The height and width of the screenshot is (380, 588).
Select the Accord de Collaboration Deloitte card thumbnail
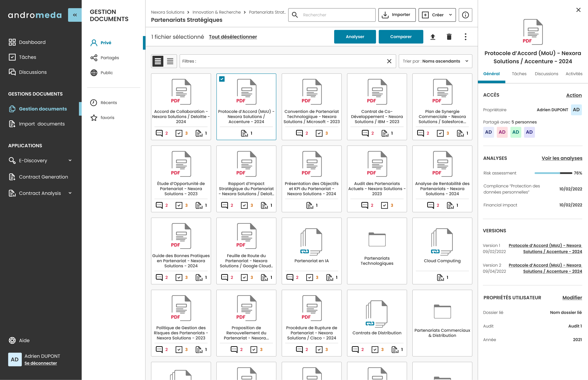[181, 92]
